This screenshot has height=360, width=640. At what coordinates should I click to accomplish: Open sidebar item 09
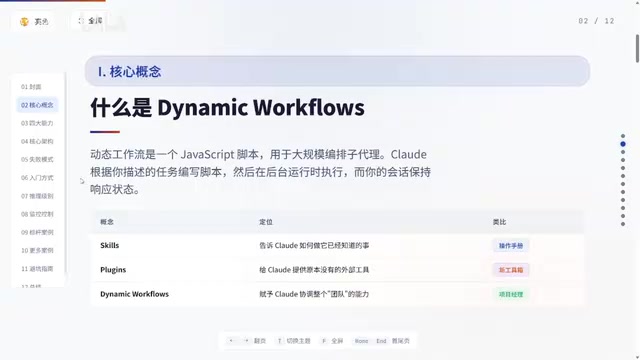tap(37, 232)
